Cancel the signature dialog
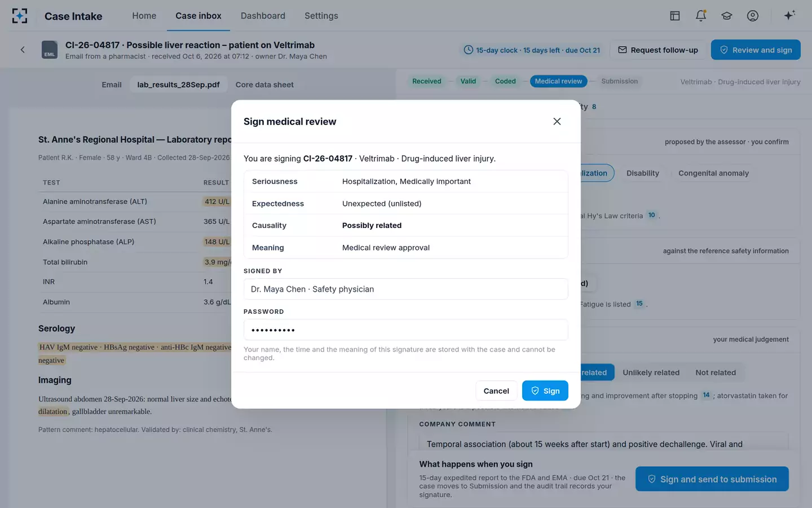The image size is (812, 508). (496, 391)
